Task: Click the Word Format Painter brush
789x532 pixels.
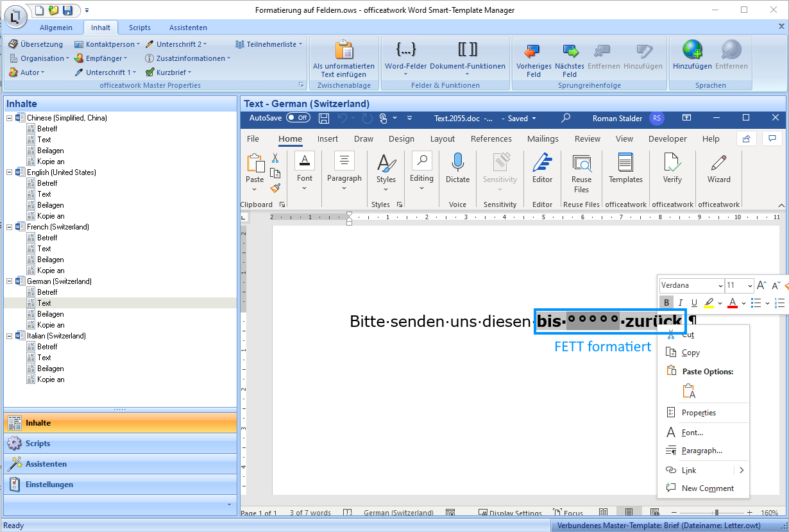Action: [275, 188]
